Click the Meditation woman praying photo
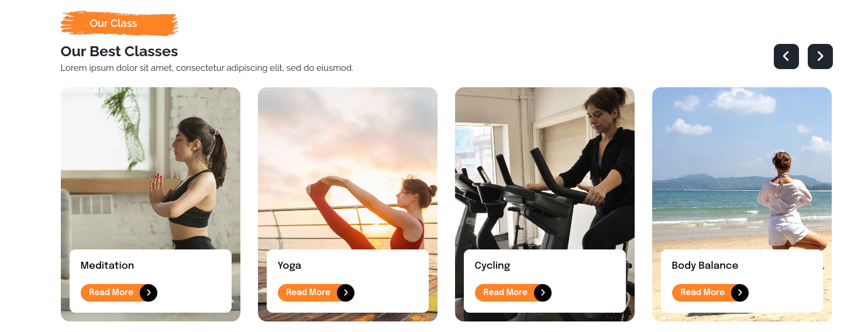 150,169
